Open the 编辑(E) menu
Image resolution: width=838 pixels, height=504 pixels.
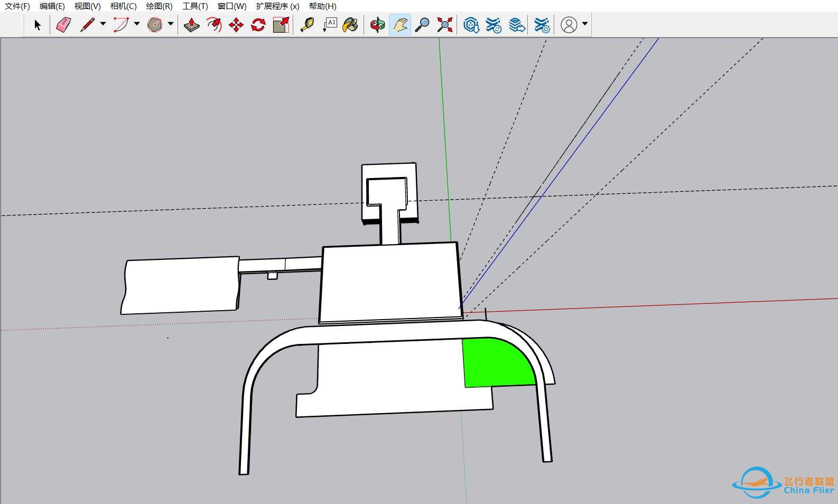52,6
